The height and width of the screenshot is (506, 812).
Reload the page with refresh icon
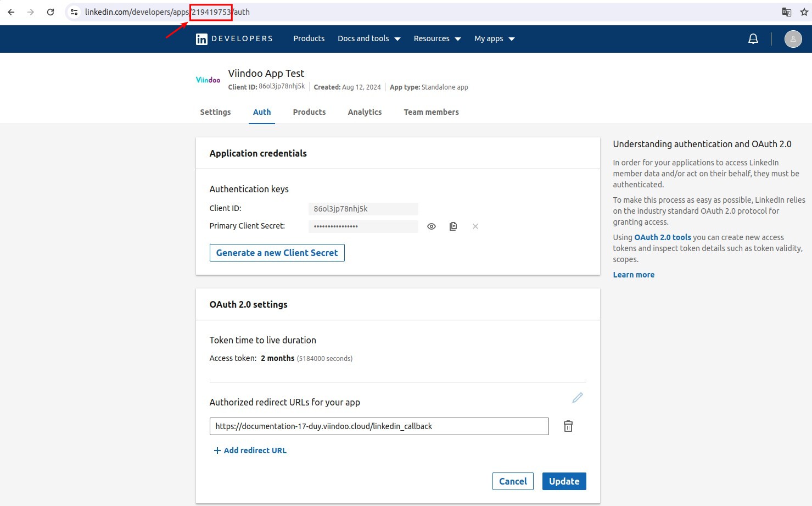51,12
